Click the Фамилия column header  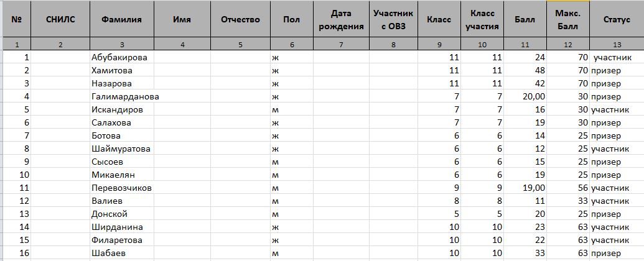[x=121, y=19]
